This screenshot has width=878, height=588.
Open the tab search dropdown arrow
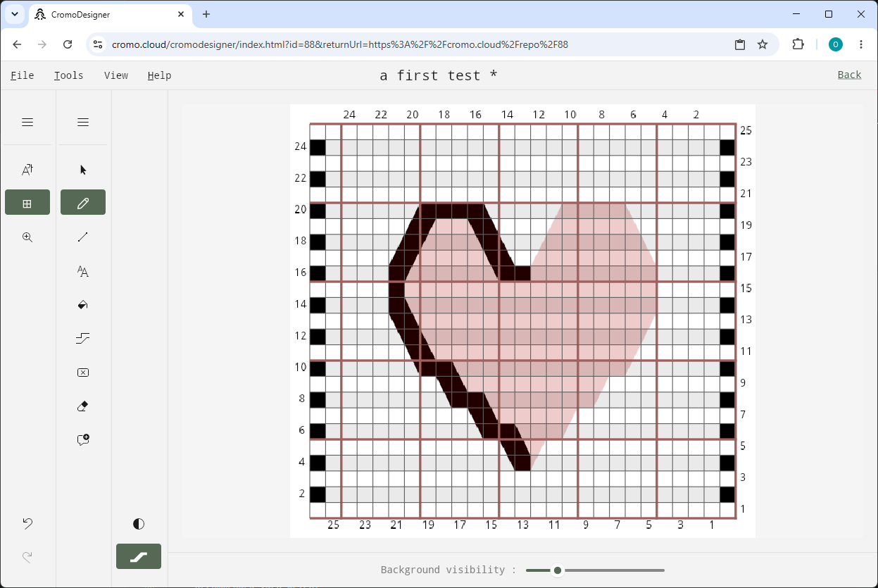(x=15, y=14)
